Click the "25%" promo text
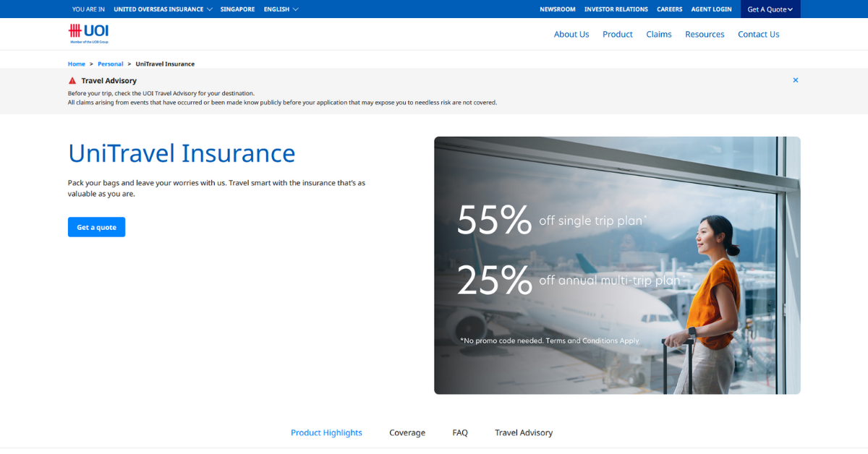Image resolution: width=868 pixels, height=454 pixels. 495,280
